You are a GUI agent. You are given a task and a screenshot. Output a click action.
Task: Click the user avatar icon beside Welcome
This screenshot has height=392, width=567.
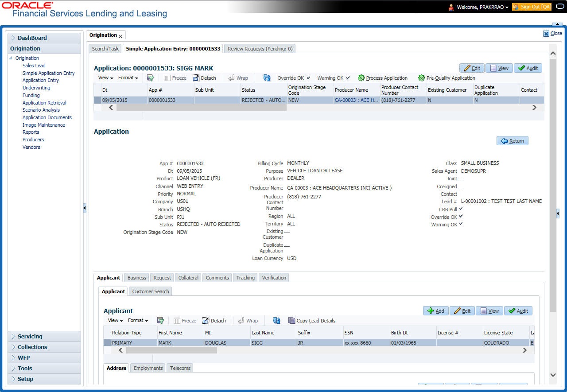[451, 7]
